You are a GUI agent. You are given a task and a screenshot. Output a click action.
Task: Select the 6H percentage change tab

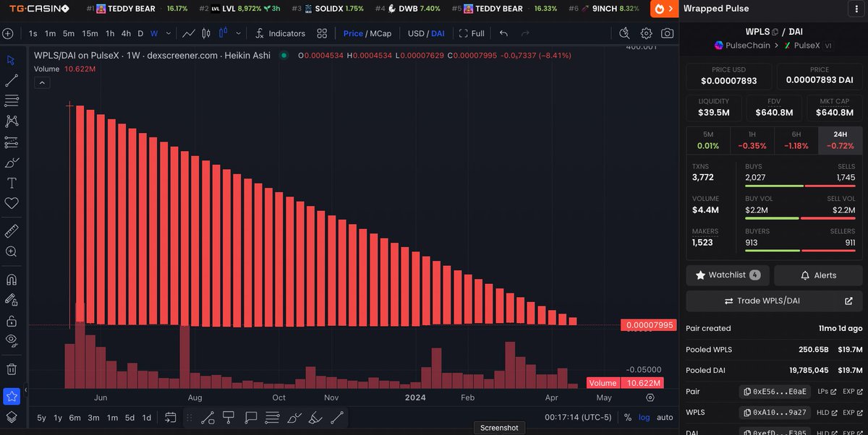[796, 139]
